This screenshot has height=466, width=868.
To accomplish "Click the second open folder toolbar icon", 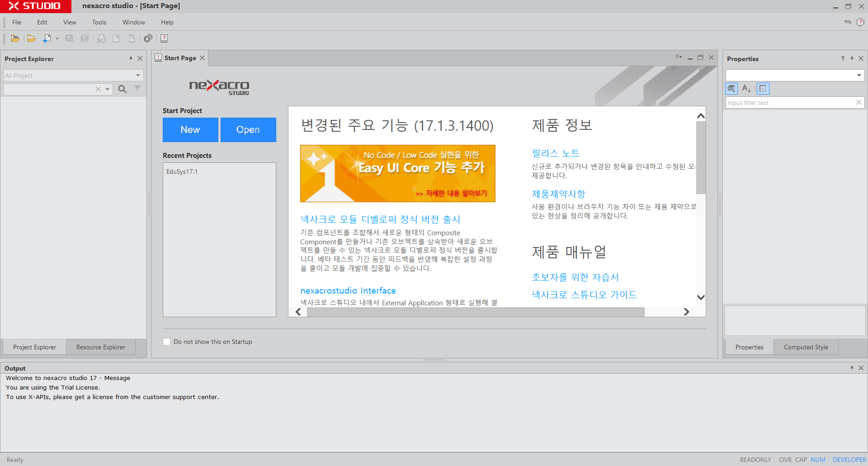I will click(x=31, y=38).
